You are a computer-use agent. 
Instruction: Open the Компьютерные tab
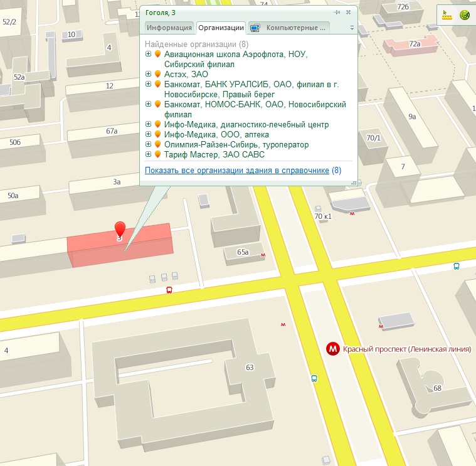pyautogui.click(x=289, y=28)
